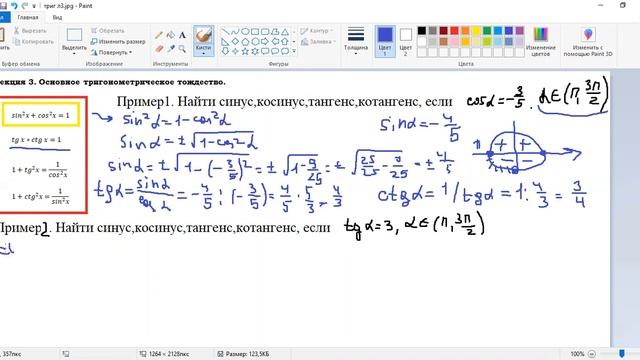This screenshot has height=360, width=640.
Task: Choose the yellow color swatch
Action: (476, 31)
